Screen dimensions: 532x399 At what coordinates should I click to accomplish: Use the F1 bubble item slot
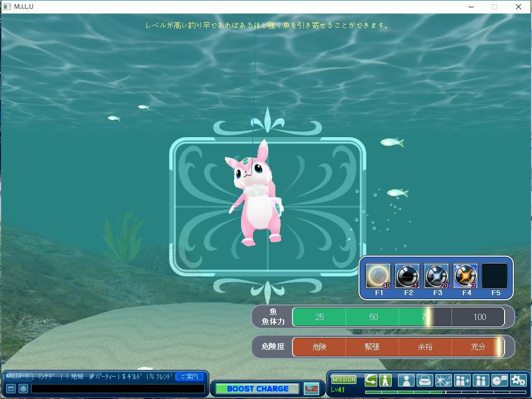pyautogui.click(x=378, y=276)
